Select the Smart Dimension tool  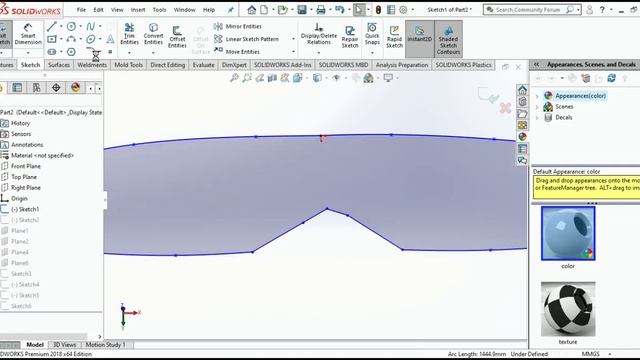(x=28, y=34)
